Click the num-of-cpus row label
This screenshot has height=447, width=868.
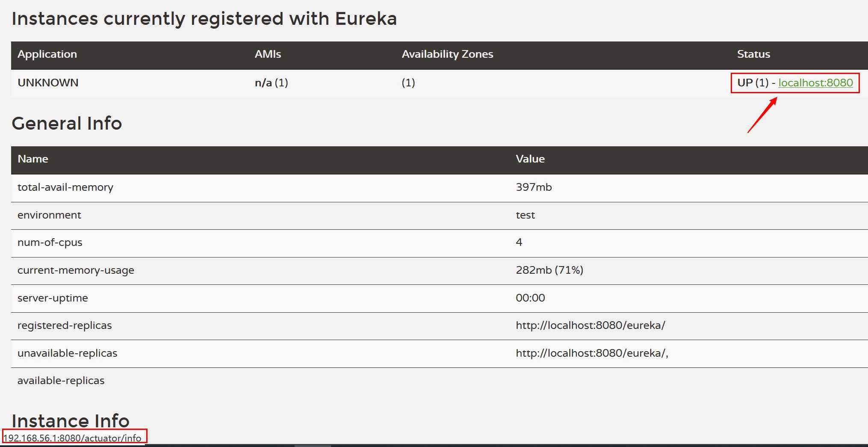tap(50, 243)
